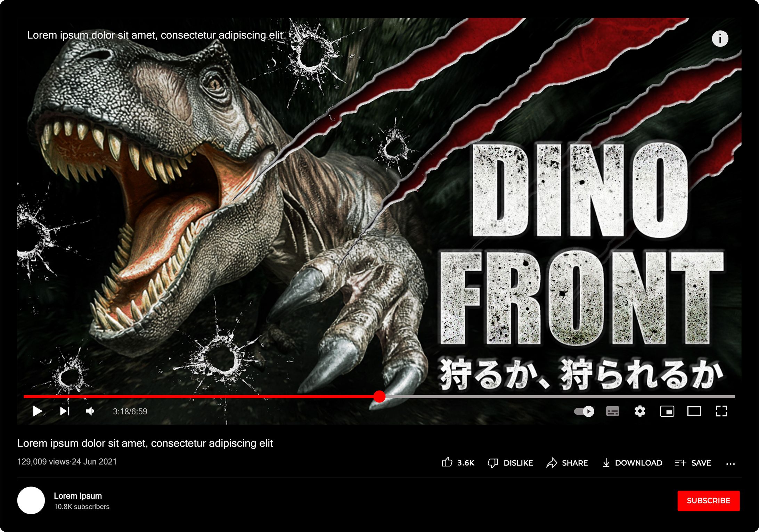Click the red SUBSCRIBE button

(708, 500)
